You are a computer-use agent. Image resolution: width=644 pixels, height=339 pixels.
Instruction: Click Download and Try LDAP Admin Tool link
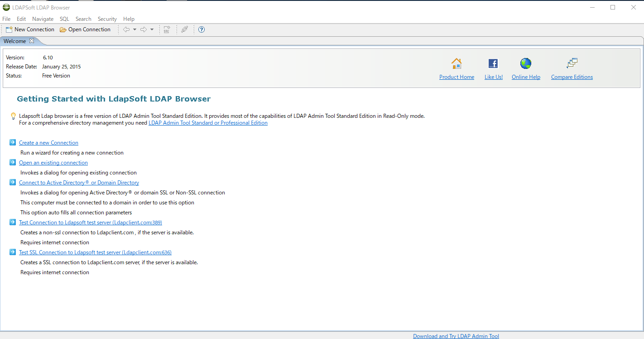point(456,336)
